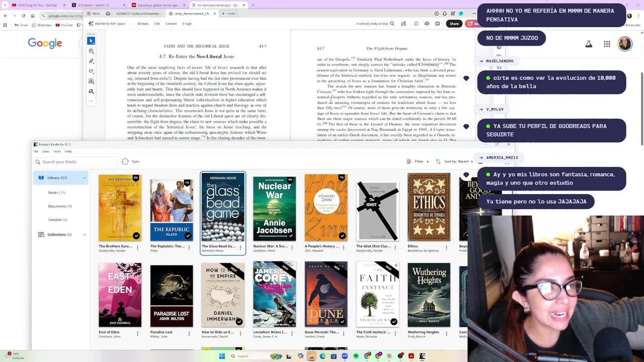644x362 pixels.
Task: Open The Idiot book cover
Action: click(x=377, y=211)
